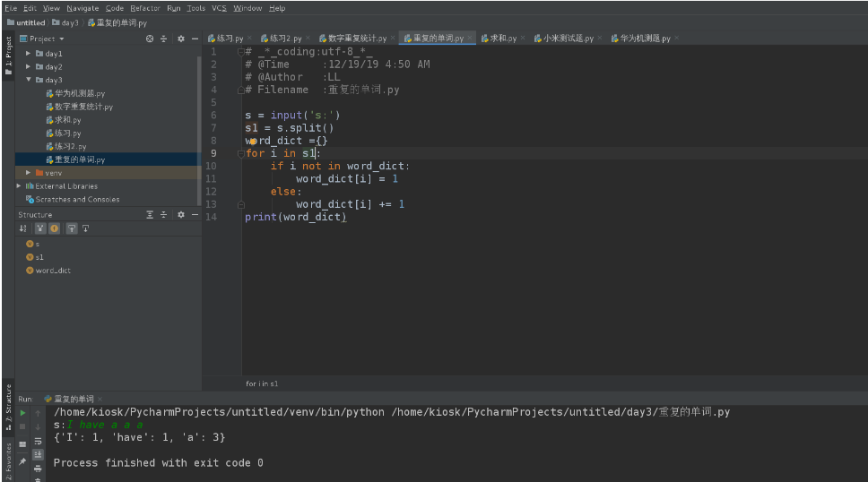Hide the Structure panel with minus icon
The image size is (868, 482).
pyautogui.click(x=195, y=215)
